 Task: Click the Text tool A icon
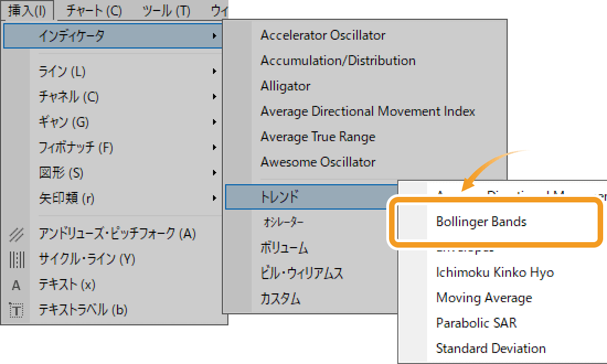pos(16,286)
